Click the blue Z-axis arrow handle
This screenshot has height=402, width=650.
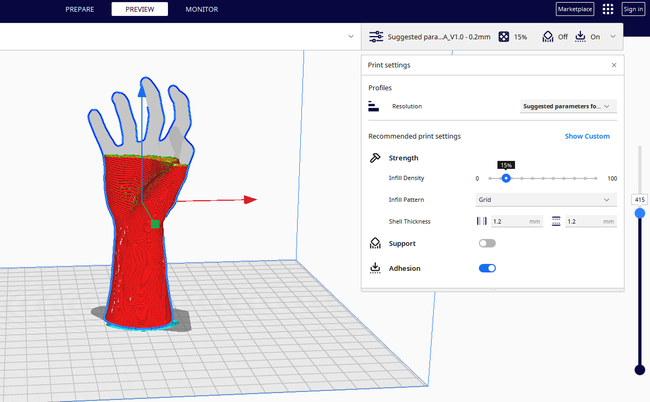pyautogui.click(x=142, y=90)
